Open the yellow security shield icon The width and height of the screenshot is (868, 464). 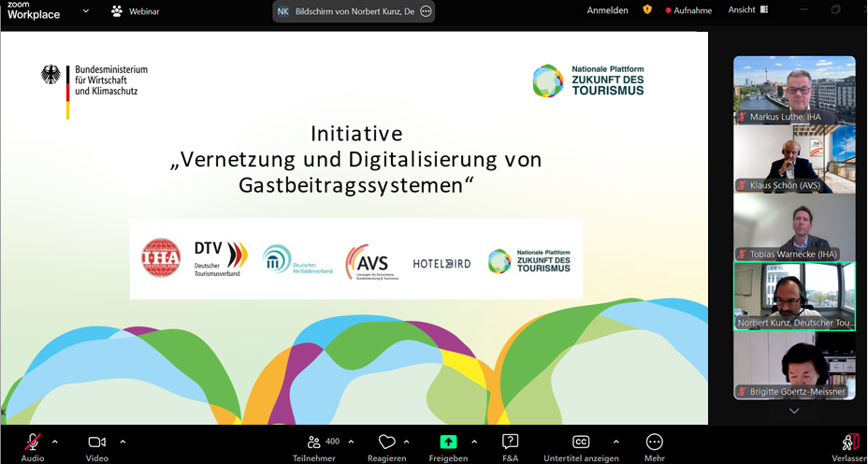(x=647, y=9)
